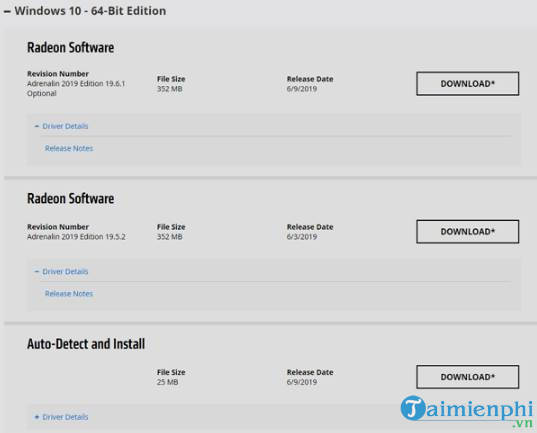This screenshot has height=433, width=537.
Task: Click the 'Auto-Detect and Install' heading
Action: click(86, 344)
